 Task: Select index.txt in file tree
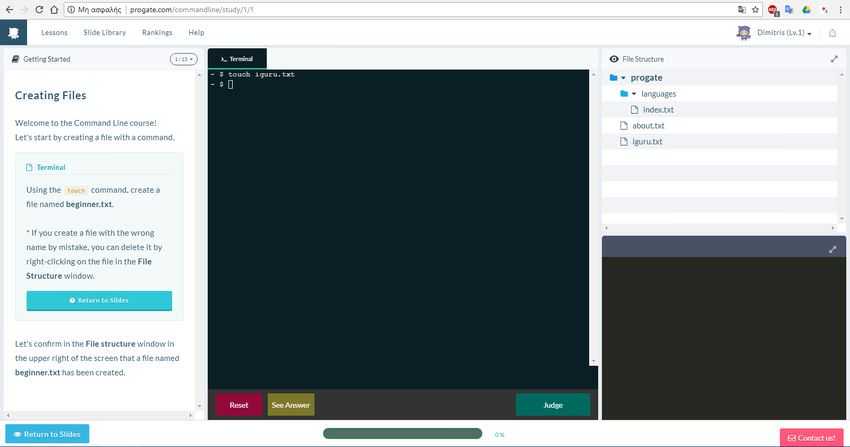(x=658, y=109)
